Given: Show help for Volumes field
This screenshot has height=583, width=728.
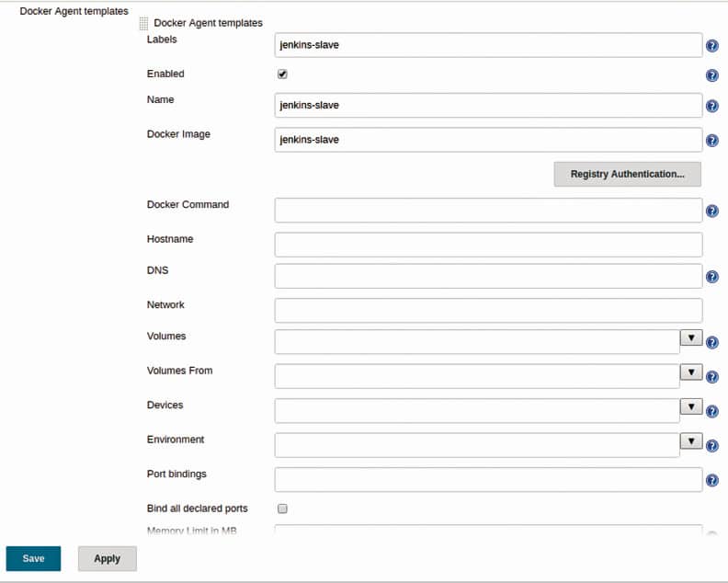Looking at the screenshot, I should pos(711,342).
